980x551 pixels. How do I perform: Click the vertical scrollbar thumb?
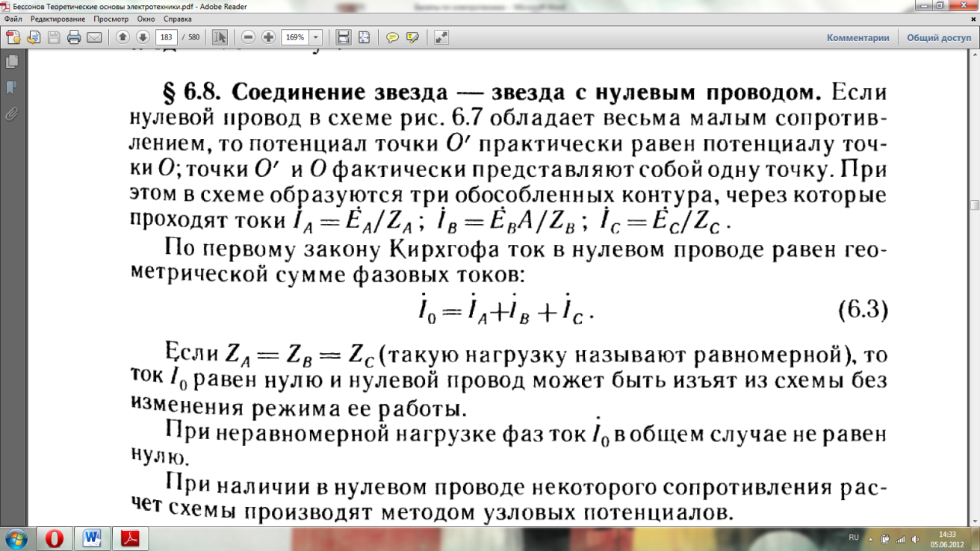[975, 205]
